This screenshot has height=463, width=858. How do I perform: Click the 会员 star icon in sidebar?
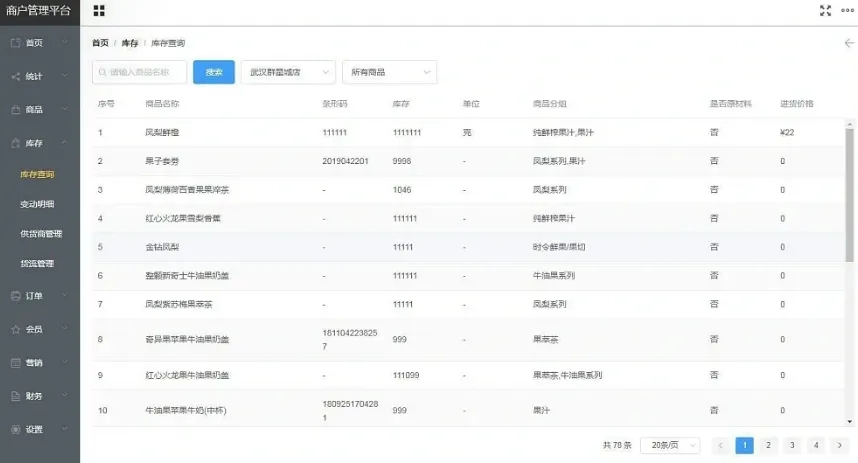(x=15, y=329)
